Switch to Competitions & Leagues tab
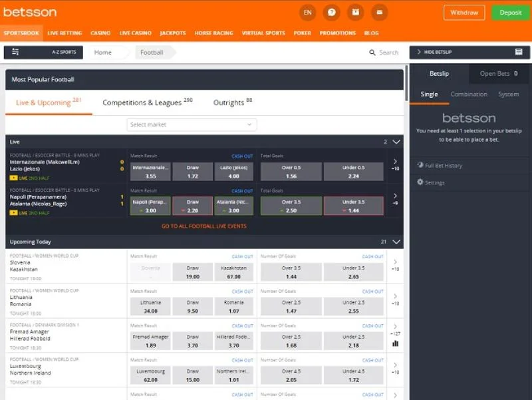The width and height of the screenshot is (532, 400). pos(147,102)
